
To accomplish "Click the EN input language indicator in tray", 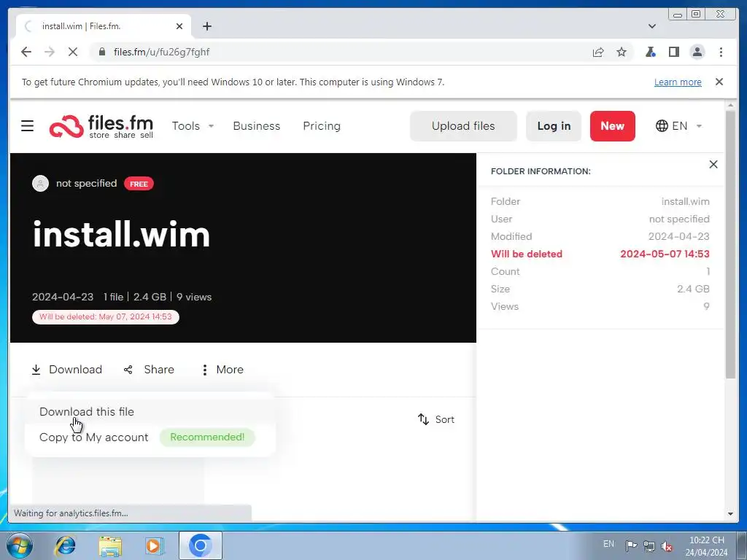I will point(608,544).
